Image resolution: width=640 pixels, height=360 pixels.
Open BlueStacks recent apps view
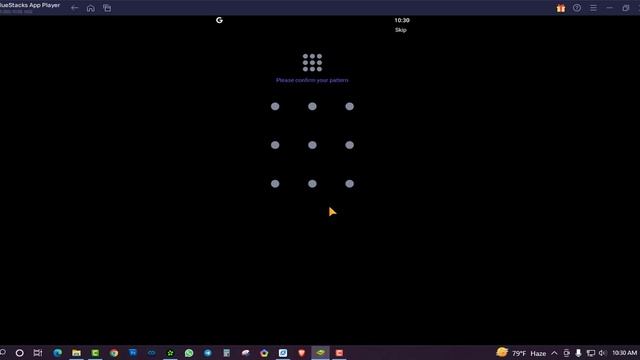coord(107,8)
